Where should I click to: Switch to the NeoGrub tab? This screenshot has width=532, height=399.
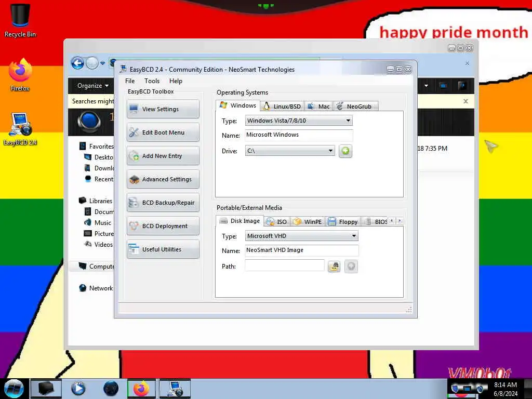pyautogui.click(x=355, y=106)
